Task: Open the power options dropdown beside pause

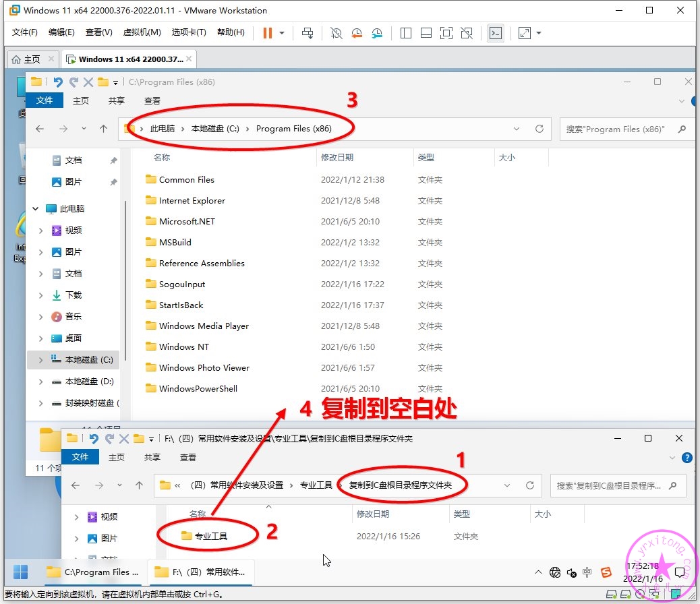Action: [282, 33]
